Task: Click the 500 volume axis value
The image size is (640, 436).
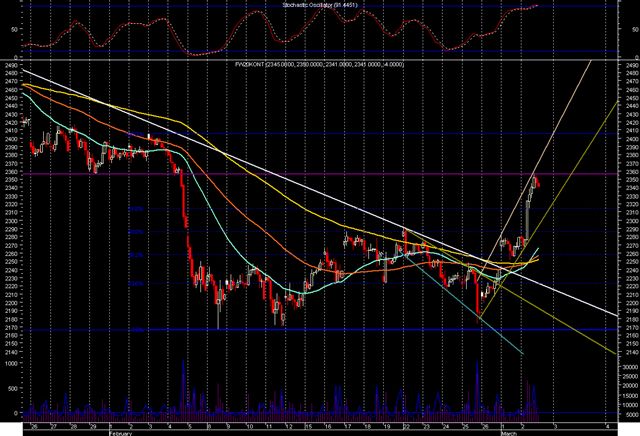Action: click(13, 388)
